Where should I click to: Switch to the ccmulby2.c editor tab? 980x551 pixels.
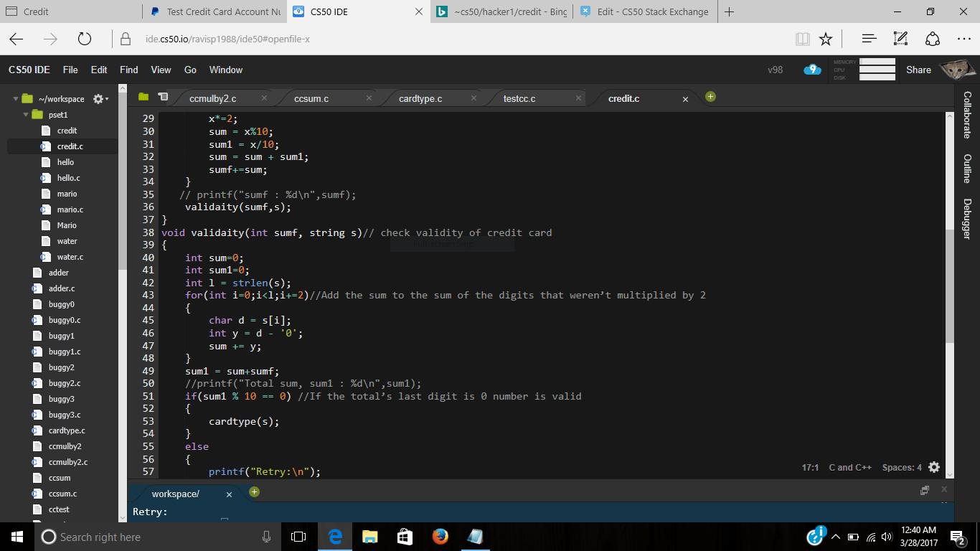[x=213, y=98]
